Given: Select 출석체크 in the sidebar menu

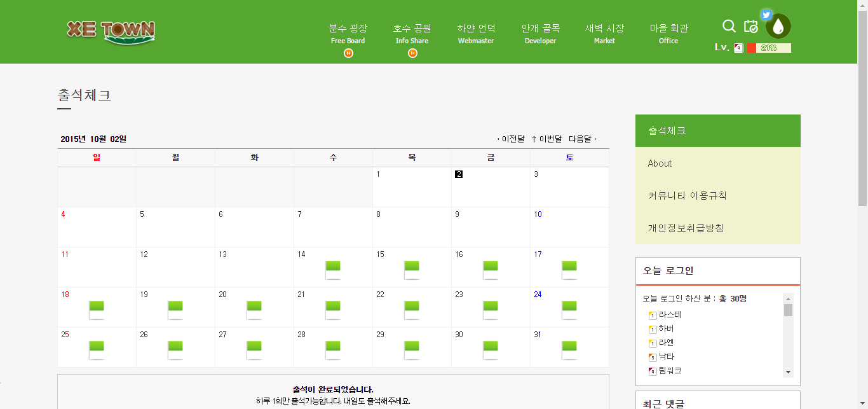Looking at the screenshot, I should pos(718,130).
